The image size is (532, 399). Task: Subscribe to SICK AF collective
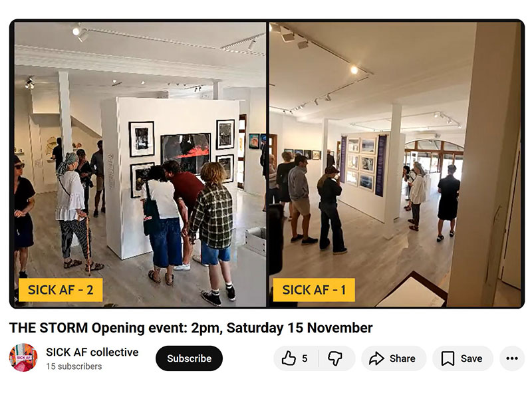189,358
